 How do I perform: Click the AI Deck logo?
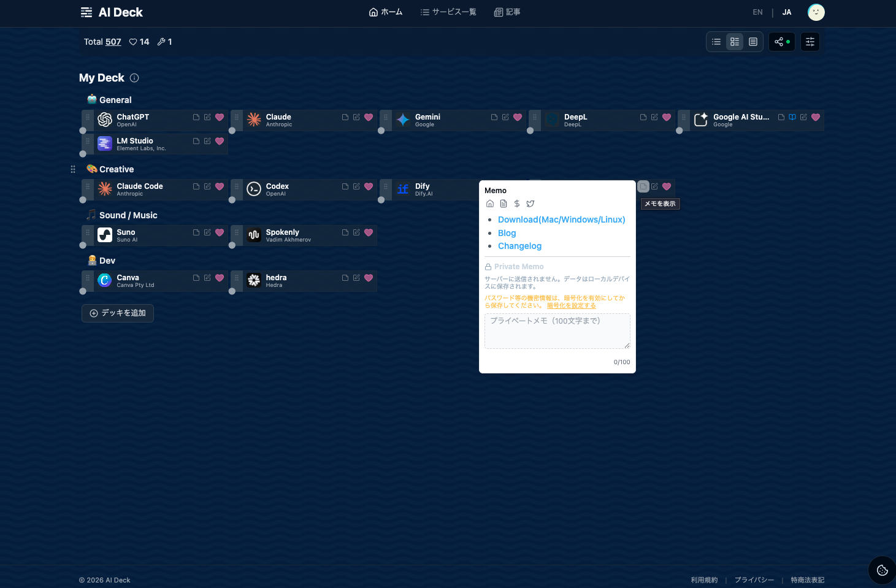(112, 12)
